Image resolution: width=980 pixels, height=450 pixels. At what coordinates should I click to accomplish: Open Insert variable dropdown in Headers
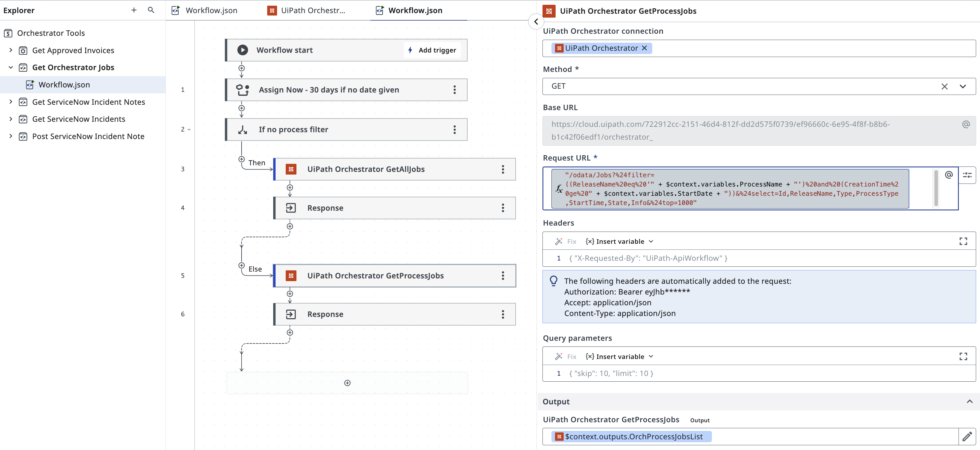(619, 241)
